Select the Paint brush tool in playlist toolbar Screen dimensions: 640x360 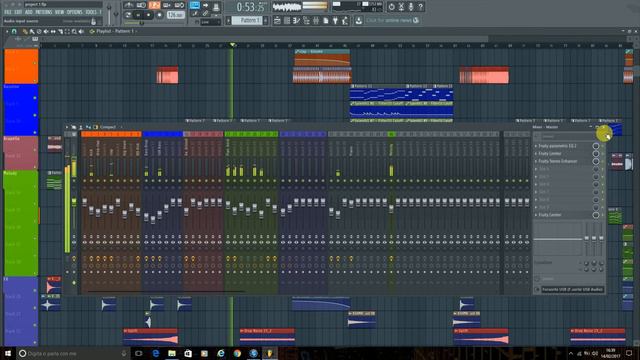[32, 31]
